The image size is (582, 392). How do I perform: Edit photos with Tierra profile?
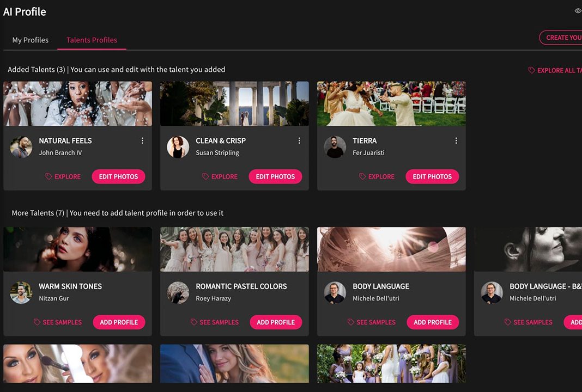point(433,176)
